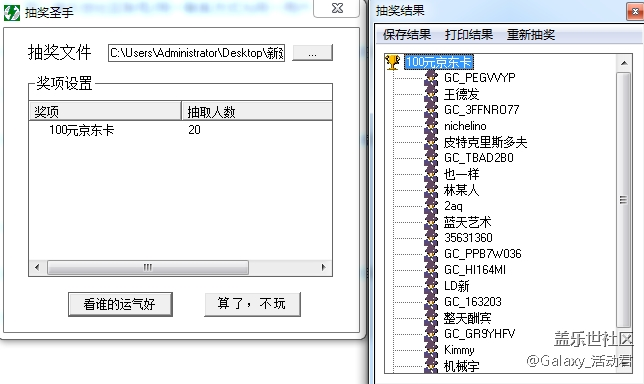Click the person icon next to GC_163203
Screen dimensions: 644x384
pos(431,302)
